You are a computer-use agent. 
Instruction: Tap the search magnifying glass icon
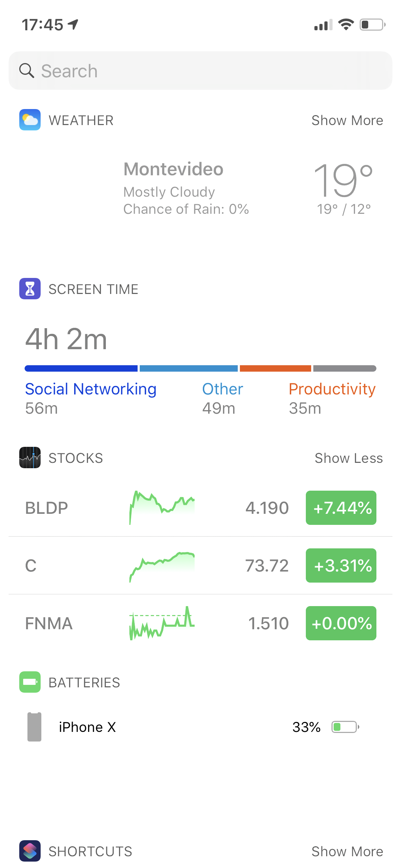(27, 71)
